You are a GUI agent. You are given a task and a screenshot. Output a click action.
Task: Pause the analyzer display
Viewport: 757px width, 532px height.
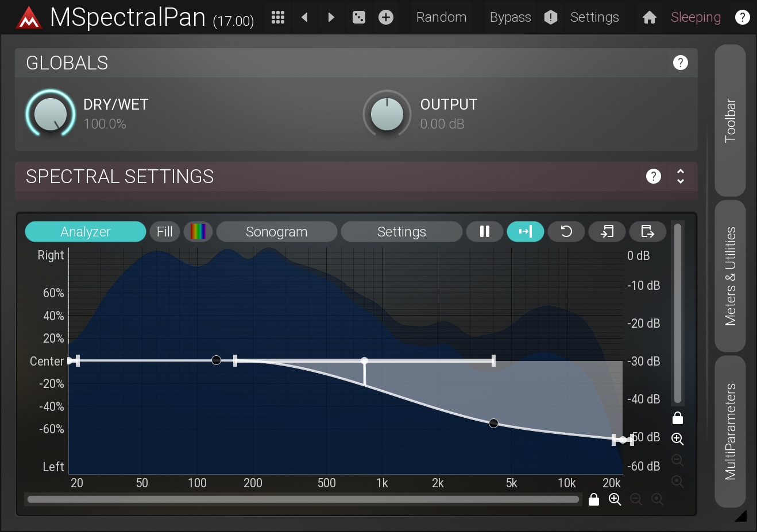(485, 231)
